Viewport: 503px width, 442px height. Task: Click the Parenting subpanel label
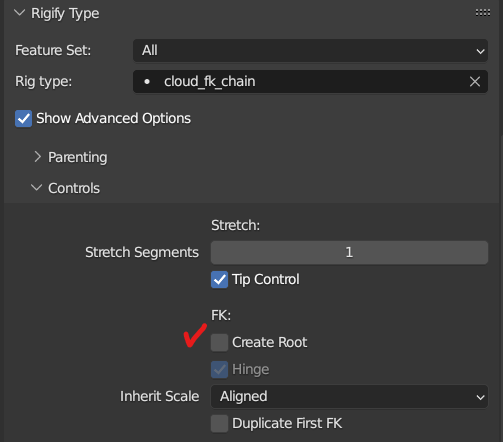[78, 157]
